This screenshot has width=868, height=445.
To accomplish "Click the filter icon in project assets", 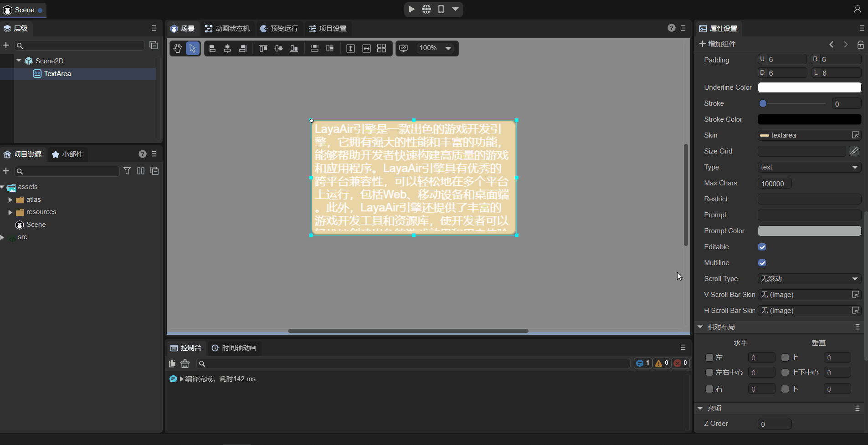I will click(x=127, y=171).
